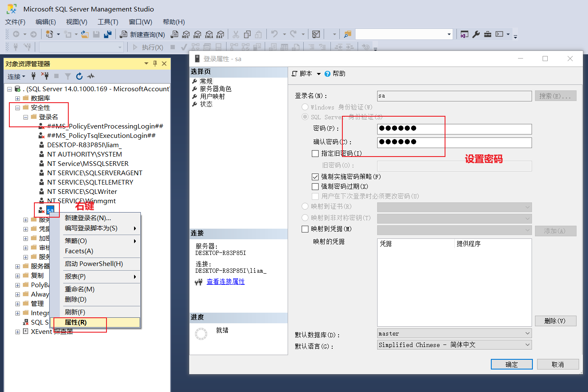Click the confirm password input field

point(454,143)
